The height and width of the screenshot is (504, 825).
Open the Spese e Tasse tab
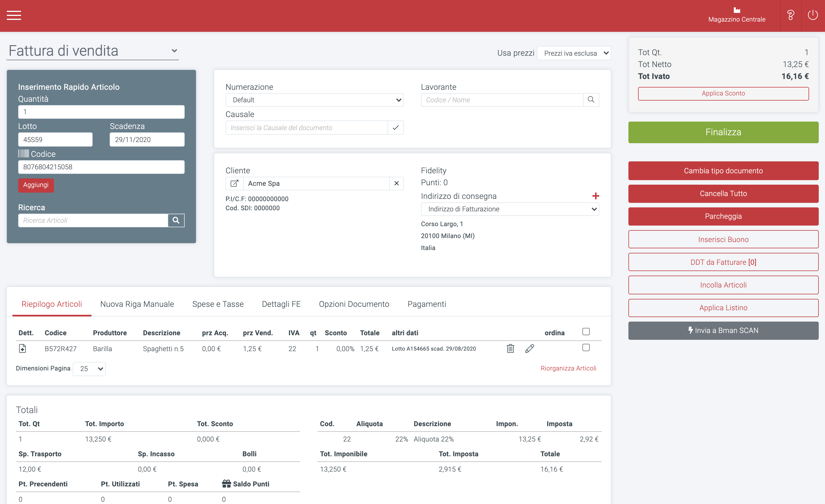coord(218,304)
